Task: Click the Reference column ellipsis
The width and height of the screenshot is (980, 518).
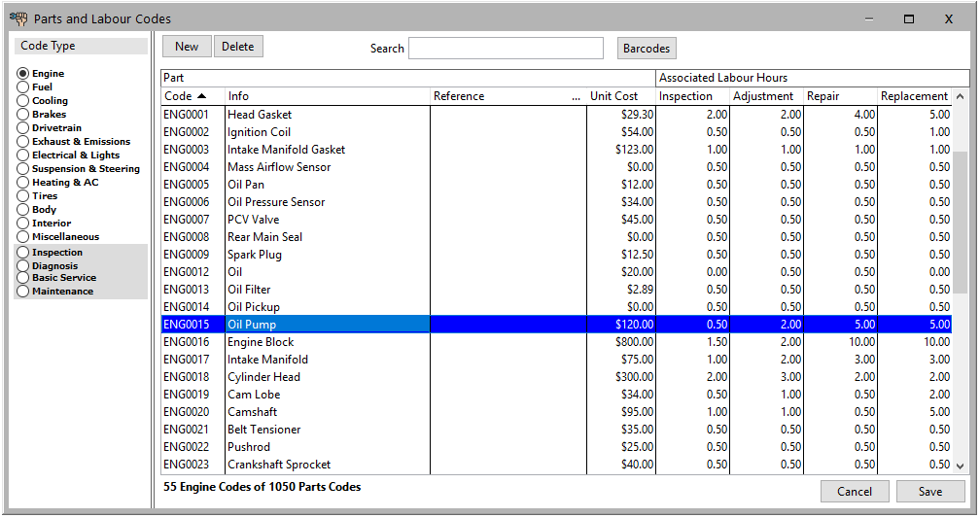Action: pyautogui.click(x=577, y=96)
